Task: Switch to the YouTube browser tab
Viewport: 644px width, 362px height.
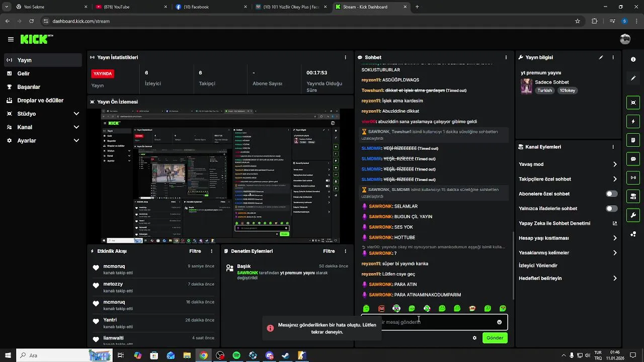Action: point(131,7)
